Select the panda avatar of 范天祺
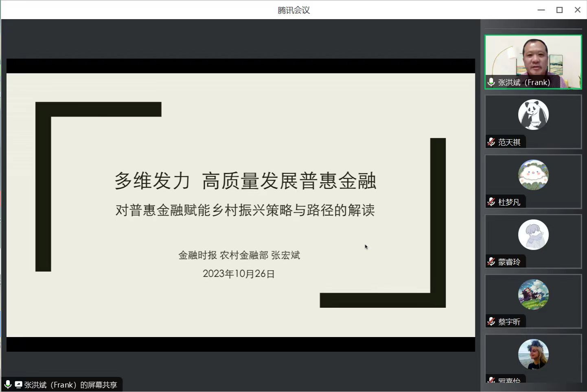587x392 pixels. [533, 115]
